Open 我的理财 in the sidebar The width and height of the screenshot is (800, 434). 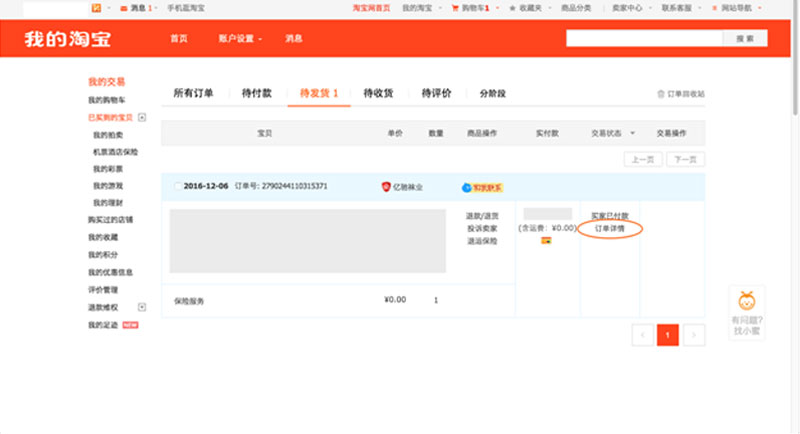pyautogui.click(x=108, y=202)
